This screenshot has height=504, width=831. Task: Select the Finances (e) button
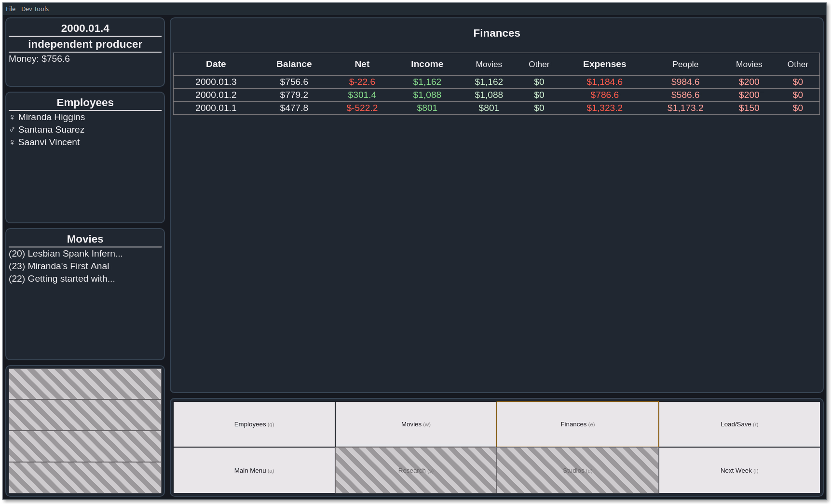pos(578,424)
